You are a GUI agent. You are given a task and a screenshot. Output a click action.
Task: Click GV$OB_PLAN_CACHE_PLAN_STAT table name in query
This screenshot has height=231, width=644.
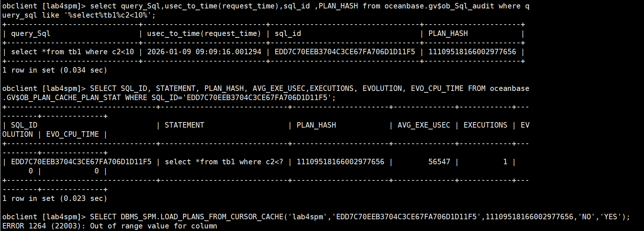[64, 98]
